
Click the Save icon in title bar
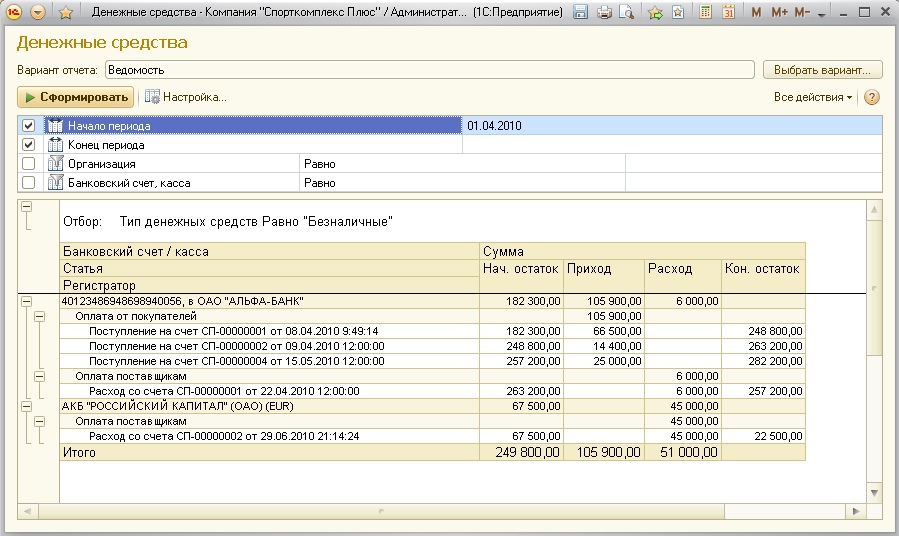[581, 13]
